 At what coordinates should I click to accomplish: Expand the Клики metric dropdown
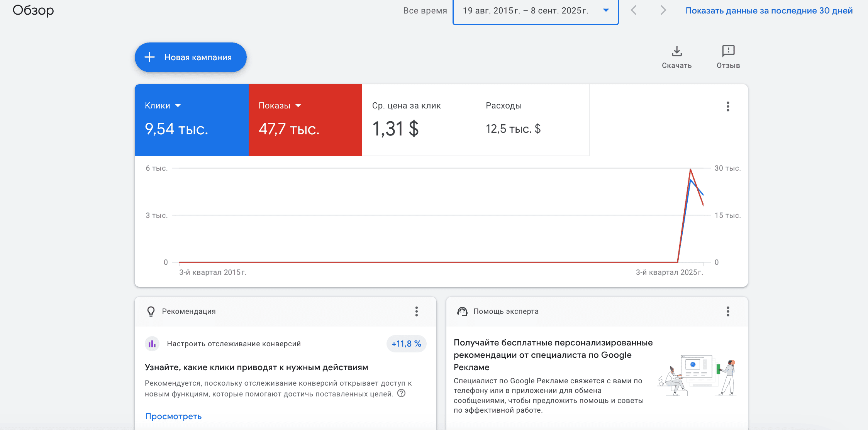(x=178, y=106)
